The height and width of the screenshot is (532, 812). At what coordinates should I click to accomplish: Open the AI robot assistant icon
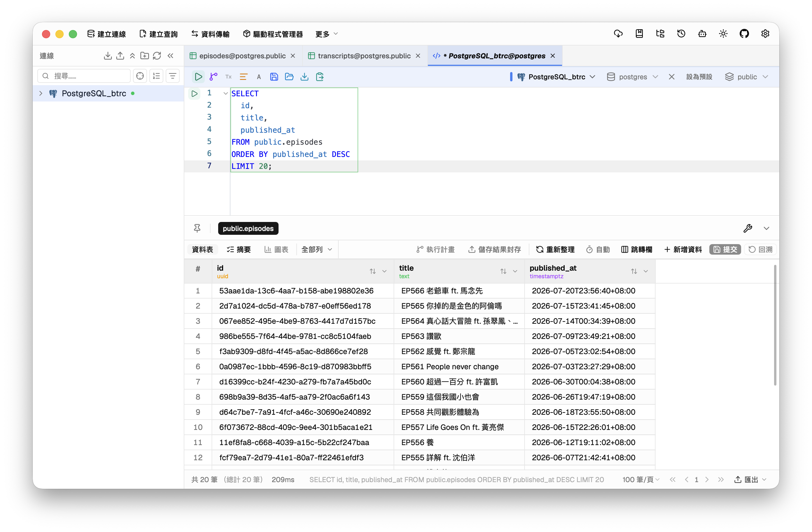coord(702,34)
